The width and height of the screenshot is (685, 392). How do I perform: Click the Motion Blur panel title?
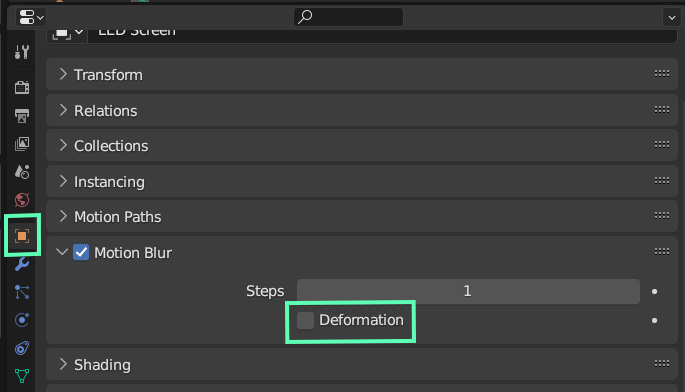click(x=133, y=253)
